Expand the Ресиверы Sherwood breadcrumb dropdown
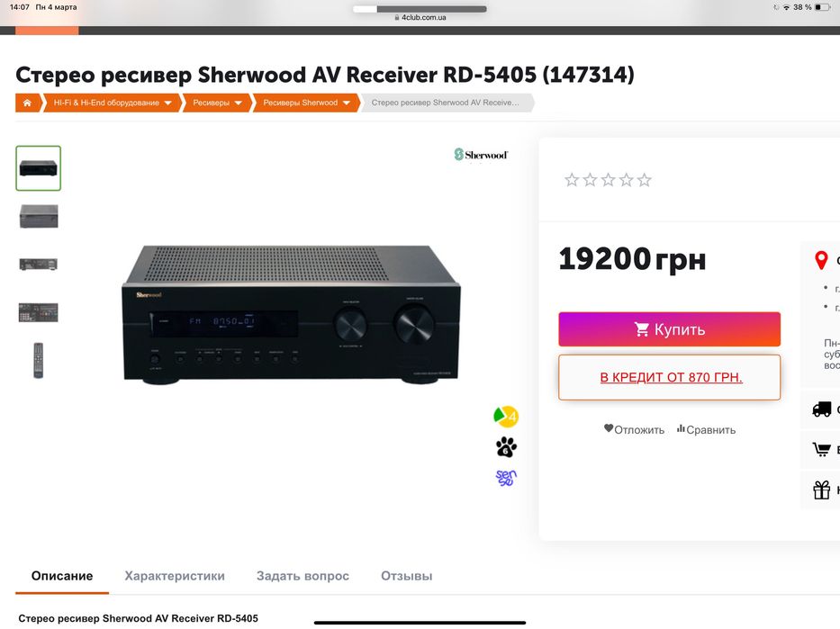 (346, 103)
